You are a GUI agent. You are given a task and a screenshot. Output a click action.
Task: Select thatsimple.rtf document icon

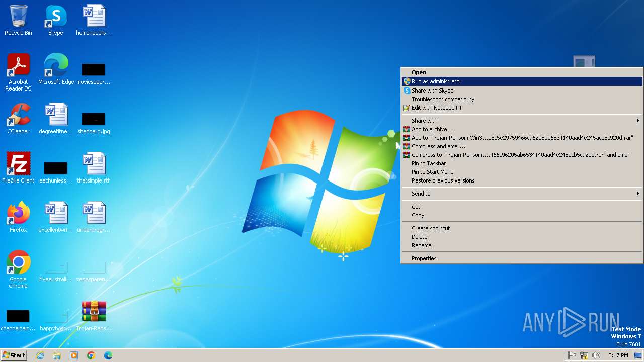click(x=94, y=168)
